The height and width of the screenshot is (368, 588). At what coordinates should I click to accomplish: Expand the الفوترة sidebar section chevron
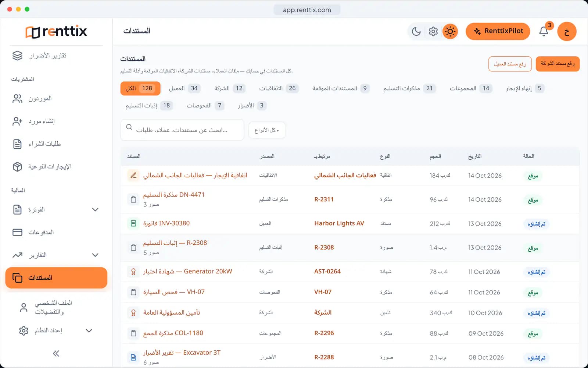click(95, 210)
